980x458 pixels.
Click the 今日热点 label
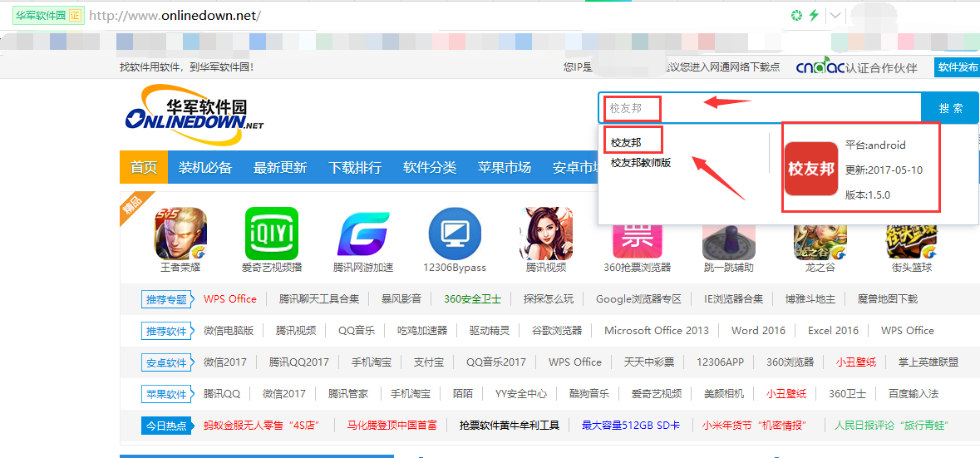[x=166, y=426]
